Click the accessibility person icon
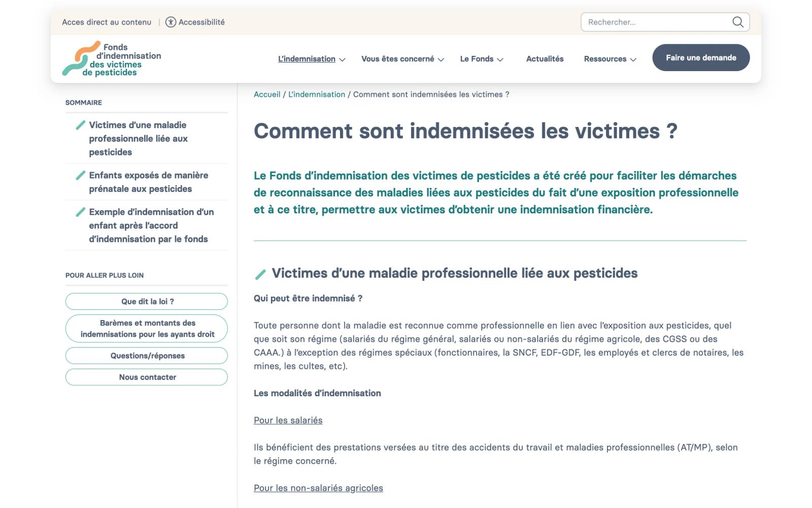This screenshot has width=812, height=508. click(171, 22)
